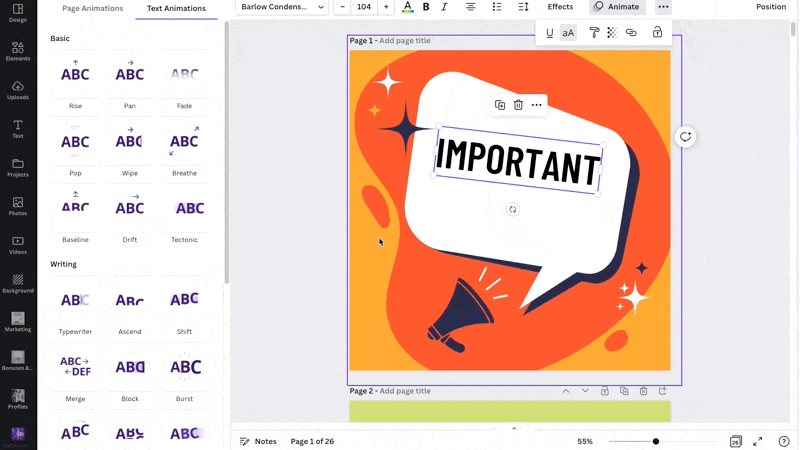800x450 pixels.
Task: Adjust the zoom slider handle
Action: 656,441
